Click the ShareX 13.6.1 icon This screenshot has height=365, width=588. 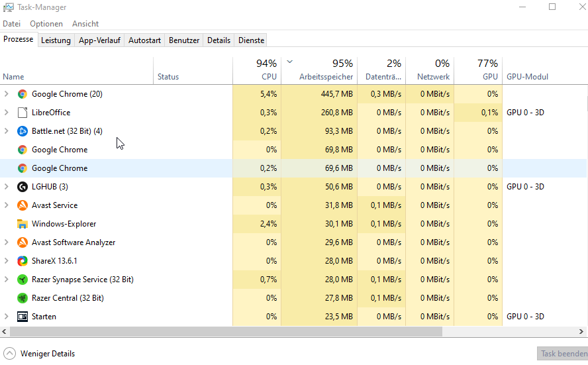(23, 261)
